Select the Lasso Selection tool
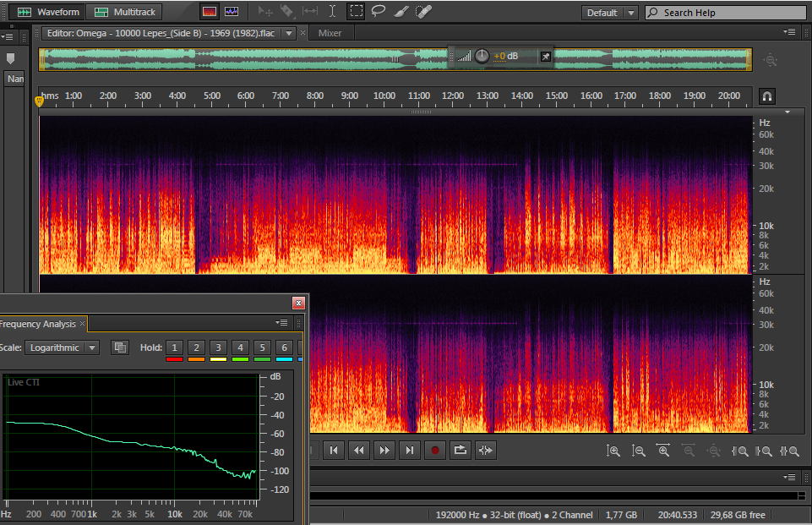The width and height of the screenshot is (812, 525). pos(379,12)
